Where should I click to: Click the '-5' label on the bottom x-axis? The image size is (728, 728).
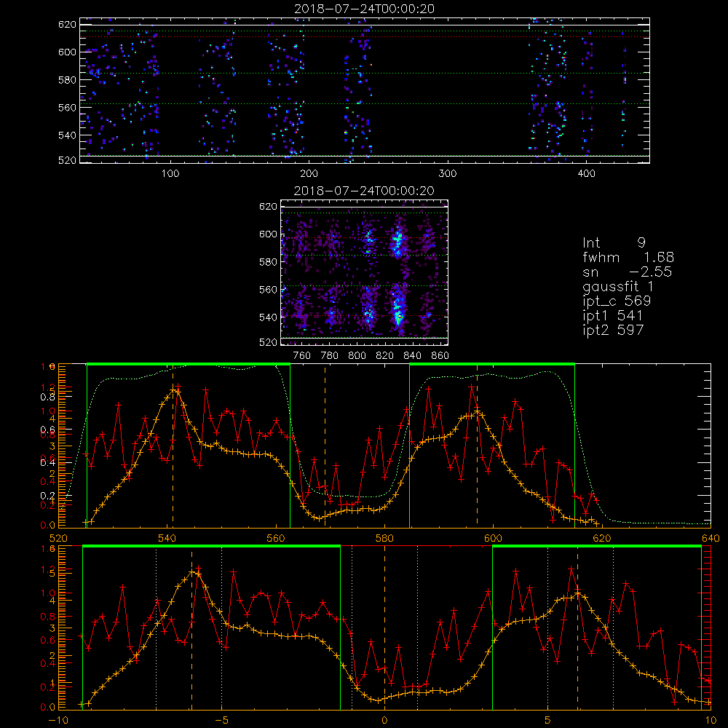coord(221,720)
